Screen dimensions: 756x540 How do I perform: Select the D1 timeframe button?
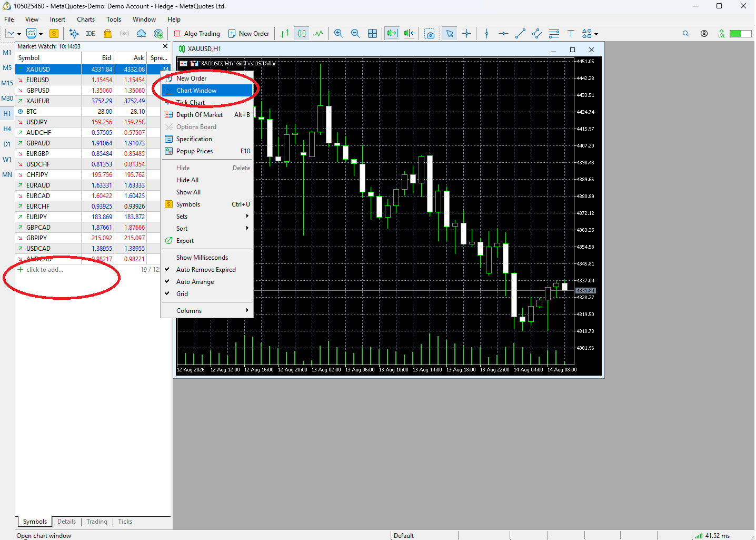tap(7, 144)
